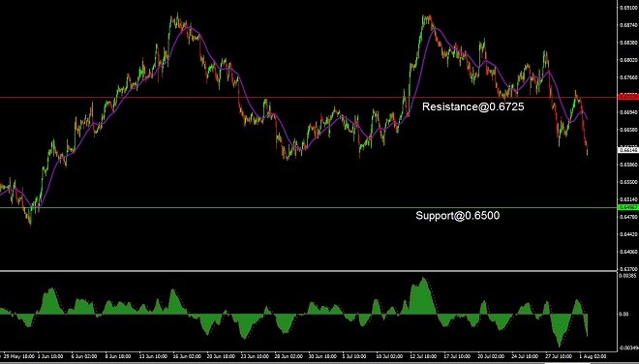This screenshot has height=364, width=639.
Task: Click the 1 Jun 10:00 date label
Action: tap(50, 356)
